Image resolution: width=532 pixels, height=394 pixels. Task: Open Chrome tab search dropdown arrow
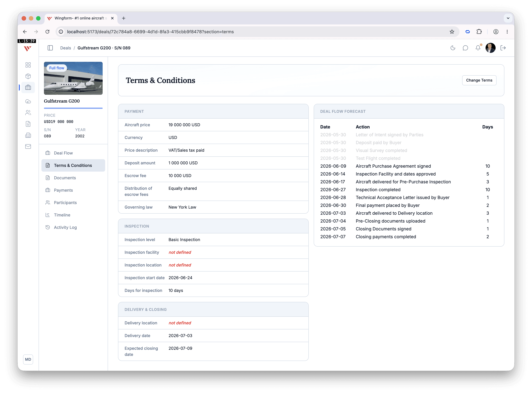508,18
